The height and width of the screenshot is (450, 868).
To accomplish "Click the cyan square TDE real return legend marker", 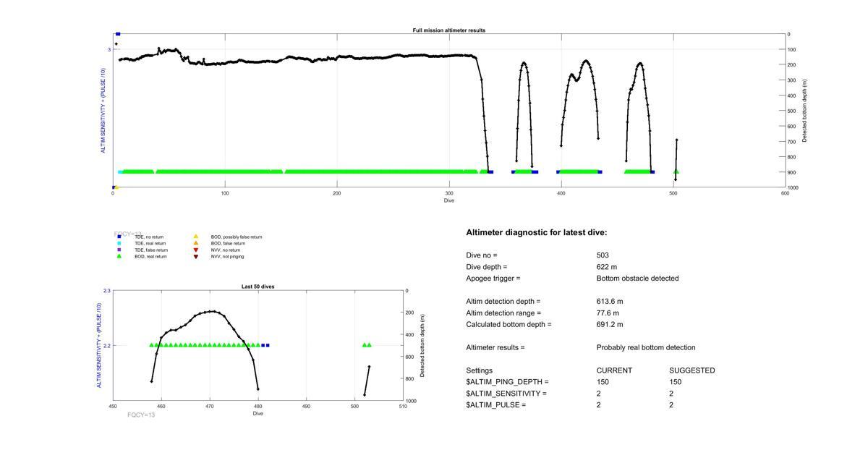I will pos(119,243).
